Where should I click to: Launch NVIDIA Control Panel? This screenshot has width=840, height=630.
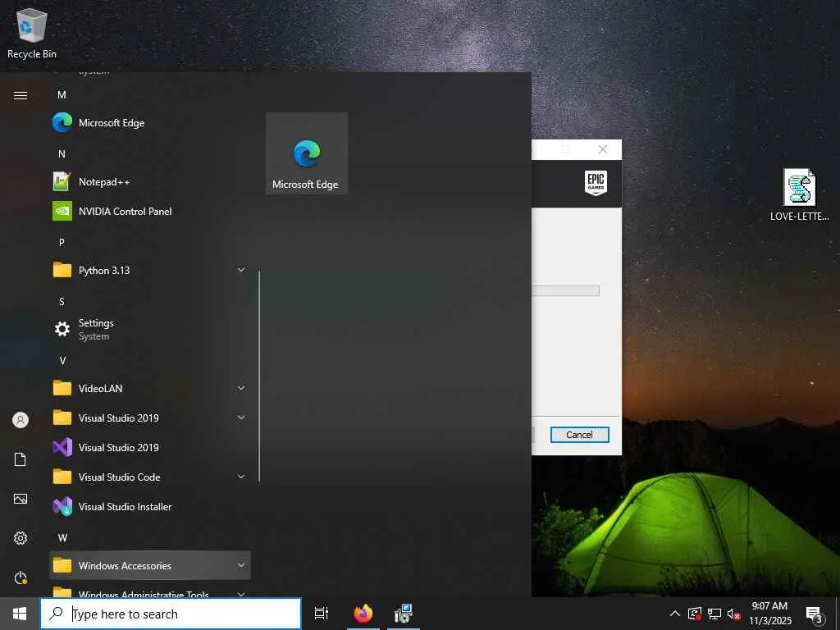pos(150,211)
